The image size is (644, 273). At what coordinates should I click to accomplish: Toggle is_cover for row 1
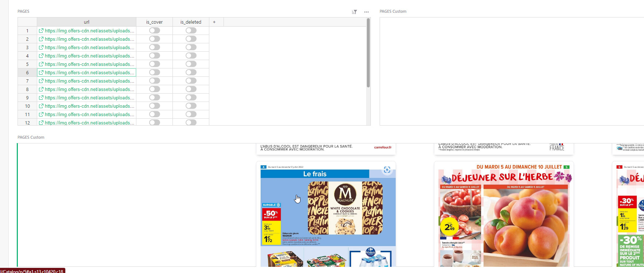coord(155,31)
